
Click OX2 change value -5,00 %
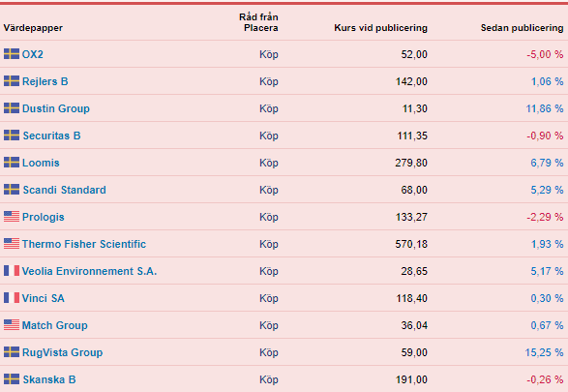coord(545,54)
